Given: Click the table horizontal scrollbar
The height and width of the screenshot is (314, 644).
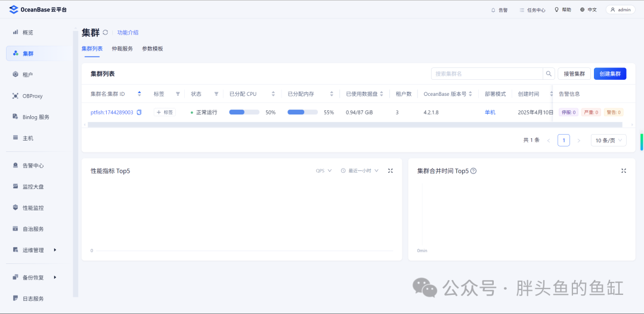Looking at the screenshot, I should click(355, 125).
